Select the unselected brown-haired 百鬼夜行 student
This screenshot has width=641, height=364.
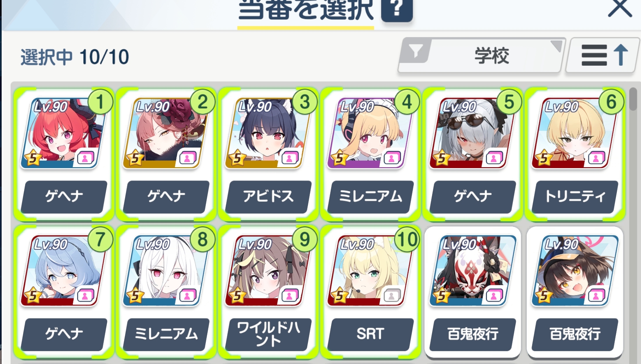tap(575, 292)
